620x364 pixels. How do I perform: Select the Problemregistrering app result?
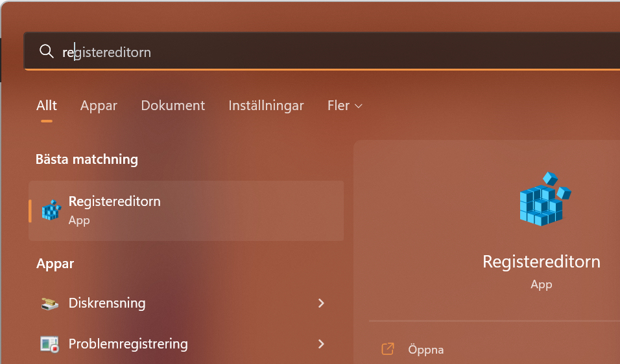186,344
